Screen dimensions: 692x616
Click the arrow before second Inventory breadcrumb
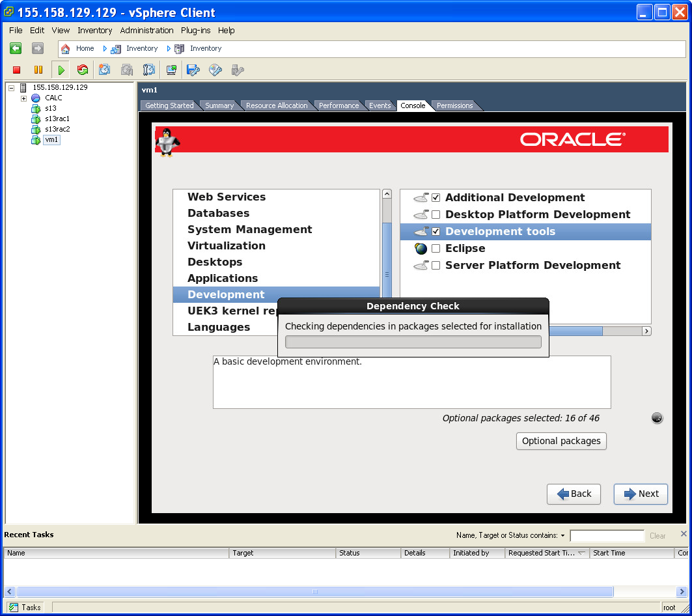click(169, 49)
